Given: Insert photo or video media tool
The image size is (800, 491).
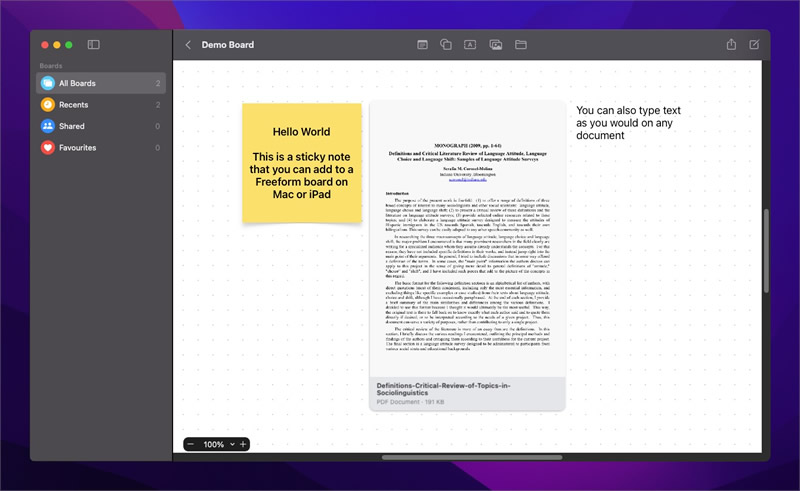Looking at the screenshot, I should coord(495,45).
